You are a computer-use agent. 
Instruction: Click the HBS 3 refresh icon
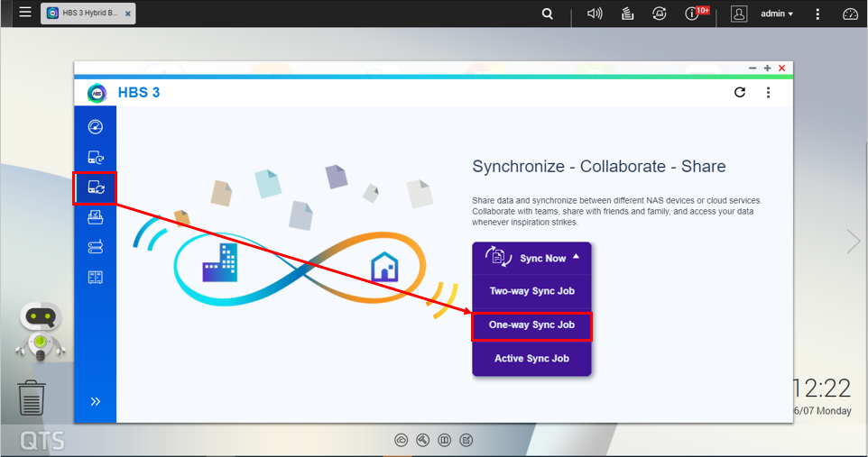point(740,92)
